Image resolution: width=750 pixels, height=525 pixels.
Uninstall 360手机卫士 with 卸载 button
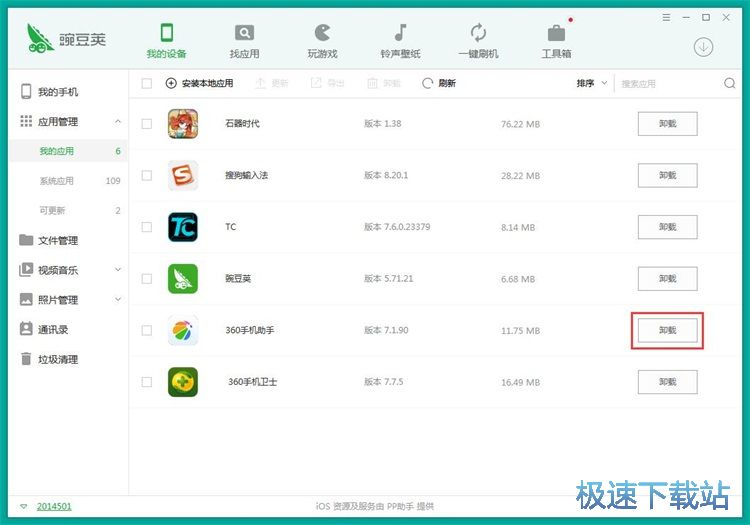[667, 382]
